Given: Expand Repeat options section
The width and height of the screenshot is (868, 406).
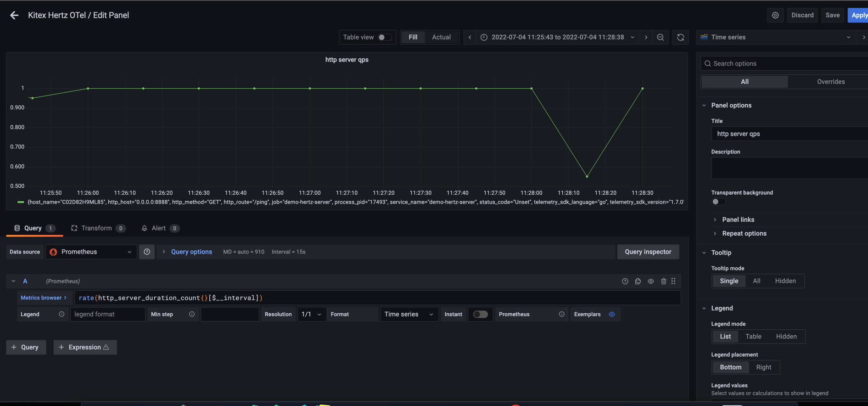Looking at the screenshot, I should click(744, 233).
